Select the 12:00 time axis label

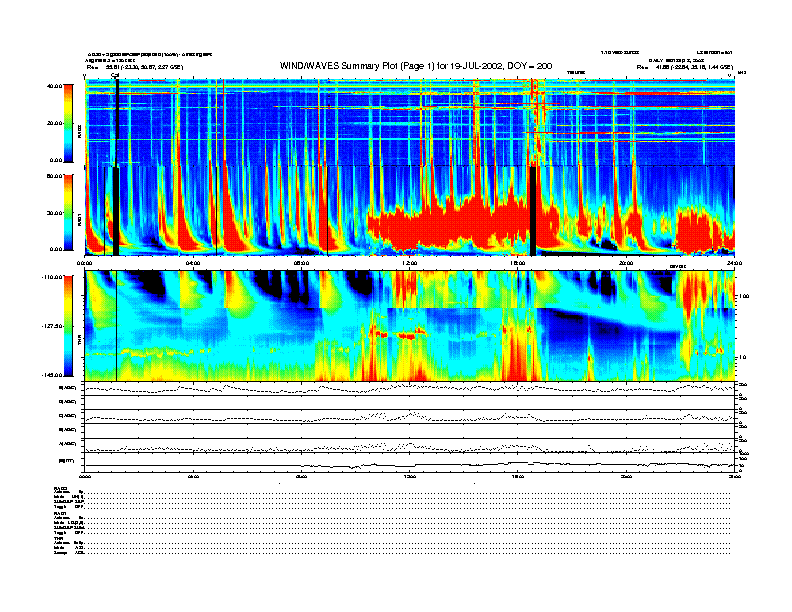(x=410, y=264)
